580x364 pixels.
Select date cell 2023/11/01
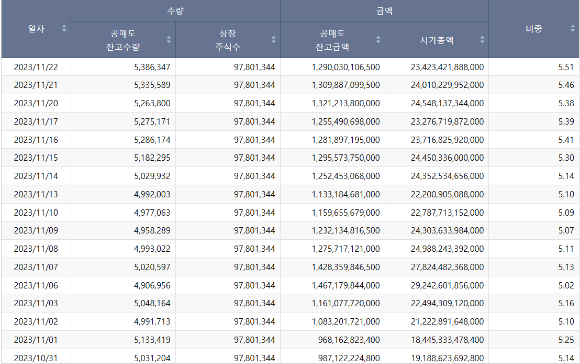tap(36, 340)
